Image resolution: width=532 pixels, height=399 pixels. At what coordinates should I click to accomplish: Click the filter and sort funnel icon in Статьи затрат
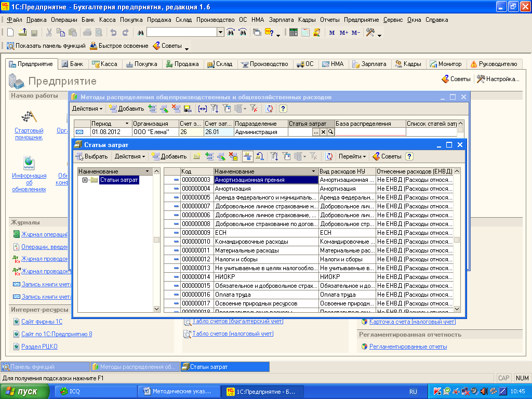point(274,156)
